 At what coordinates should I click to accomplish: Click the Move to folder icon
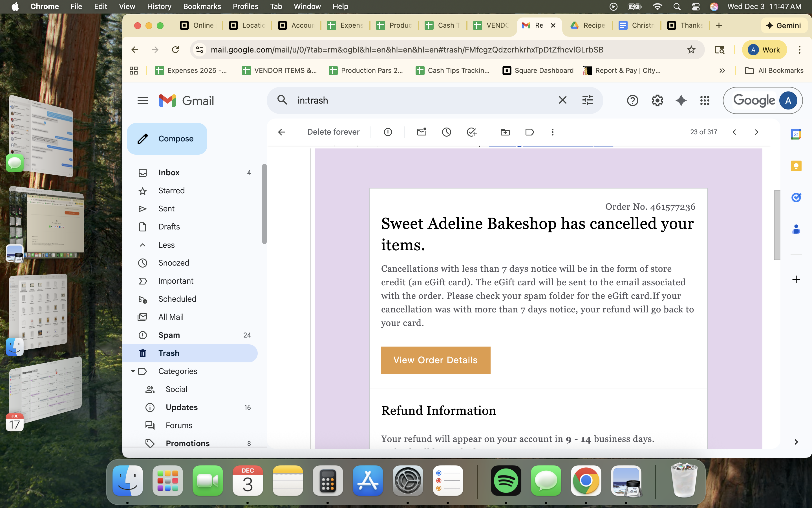click(x=505, y=132)
